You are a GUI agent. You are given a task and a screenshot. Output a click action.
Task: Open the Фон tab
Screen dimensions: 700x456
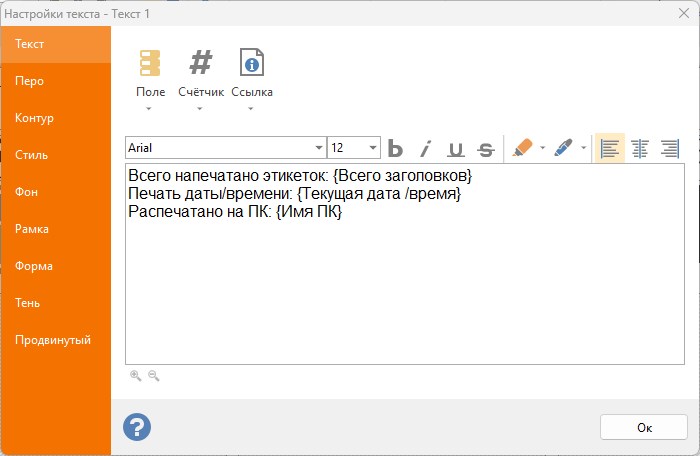tap(55, 192)
